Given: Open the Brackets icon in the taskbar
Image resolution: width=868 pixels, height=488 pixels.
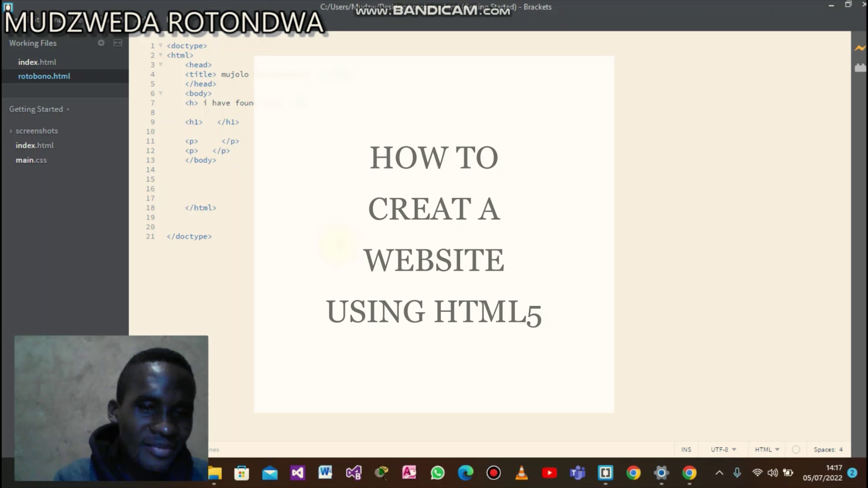Looking at the screenshot, I should click(x=605, y=473).
